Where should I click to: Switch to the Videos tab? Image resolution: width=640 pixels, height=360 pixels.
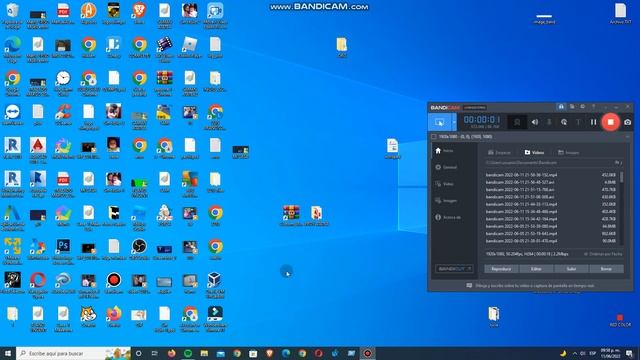pyautogui.click(x=534, y=152)
